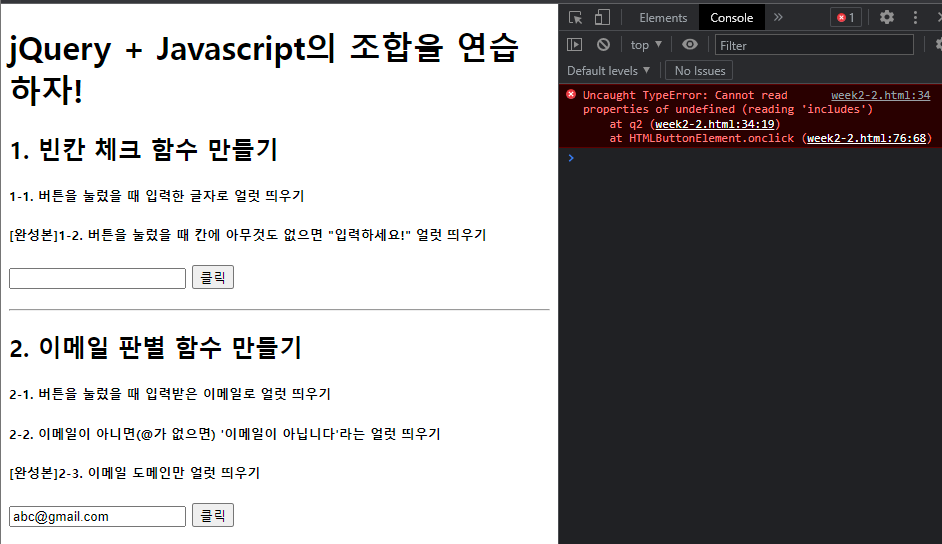Screen dimensions: 942x544
Task: Open the DevTools three-dot menu
Action: point(915,17)
